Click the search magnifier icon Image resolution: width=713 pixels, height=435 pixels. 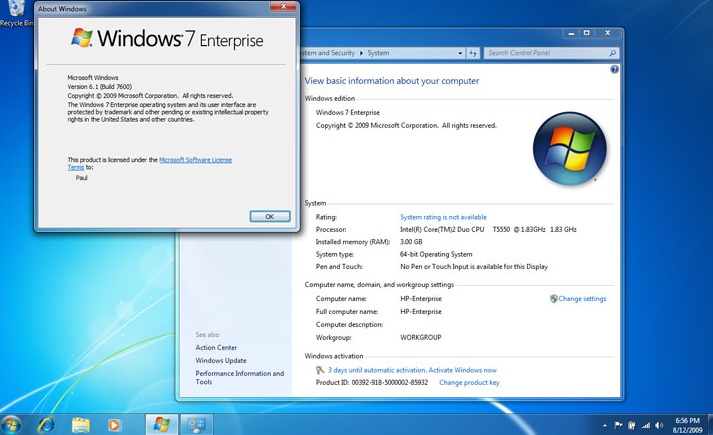coord(613,53)
